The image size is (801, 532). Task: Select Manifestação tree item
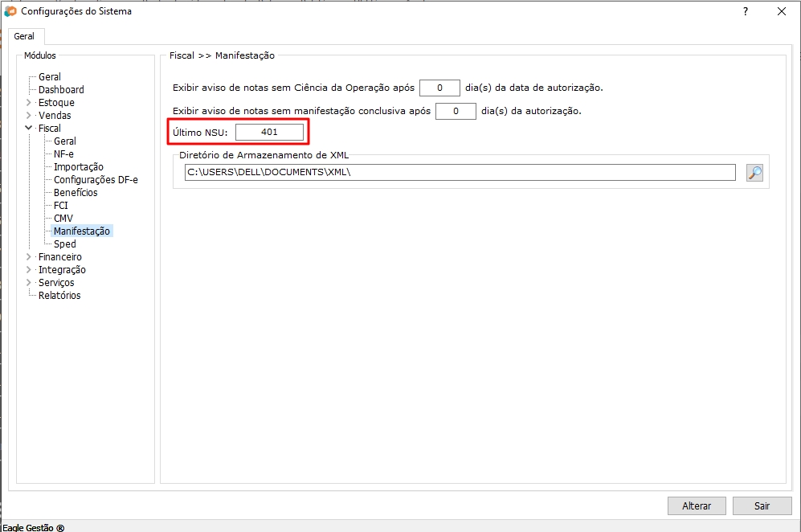click(82, 231)
